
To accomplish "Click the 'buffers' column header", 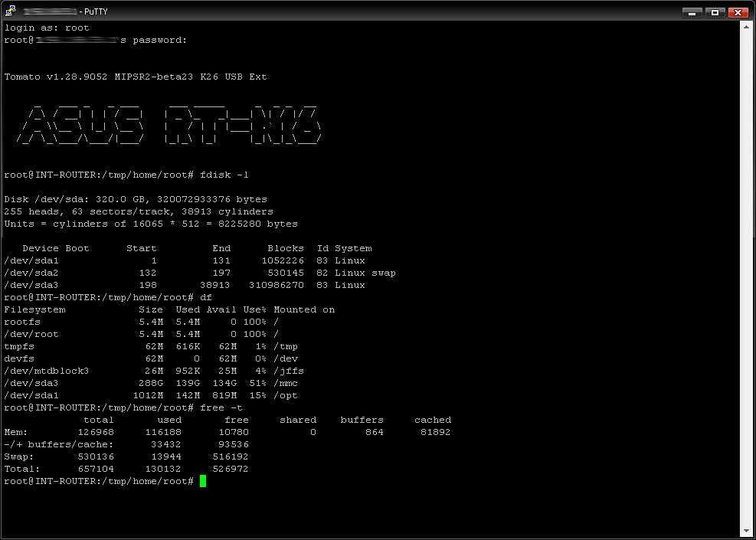I will point(362,421).
